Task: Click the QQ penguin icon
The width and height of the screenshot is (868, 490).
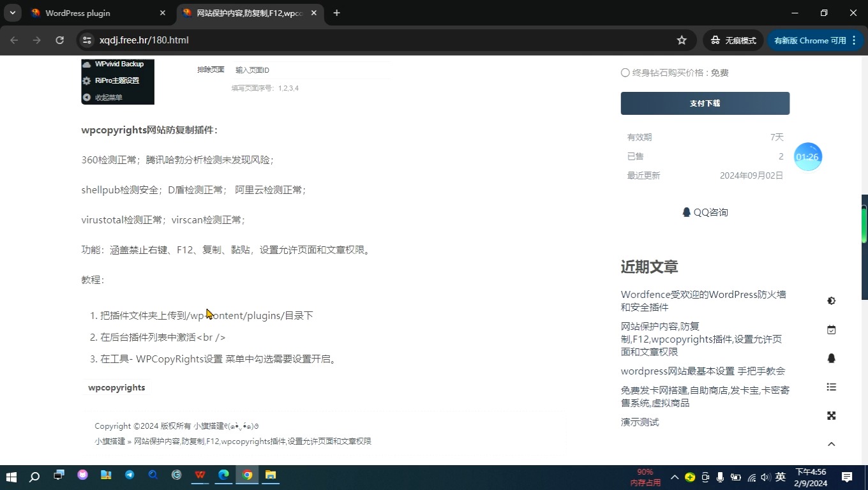Action: point(831,358)
